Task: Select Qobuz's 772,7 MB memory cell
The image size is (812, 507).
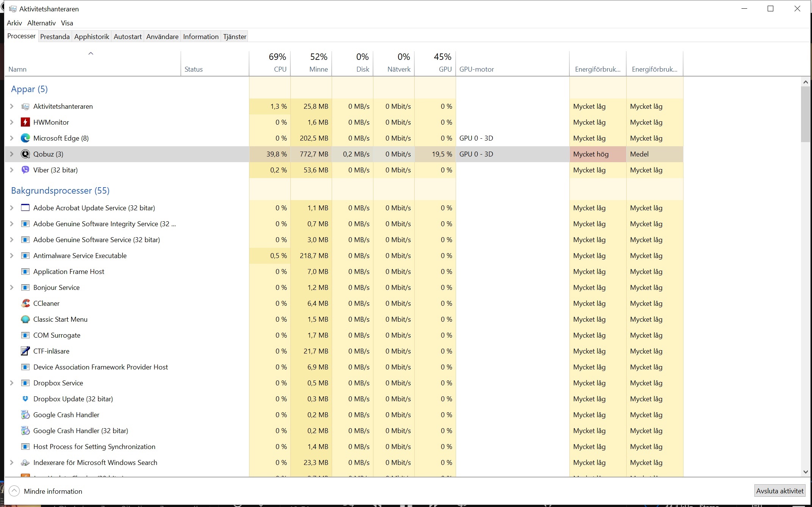Action: pos(311,154)
